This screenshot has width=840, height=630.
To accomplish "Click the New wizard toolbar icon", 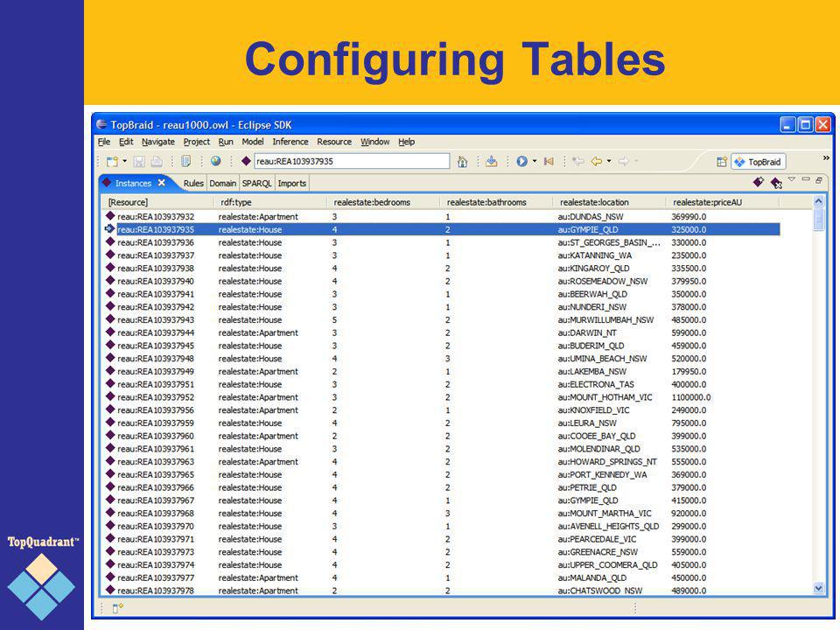I will [x=112, y=162].
